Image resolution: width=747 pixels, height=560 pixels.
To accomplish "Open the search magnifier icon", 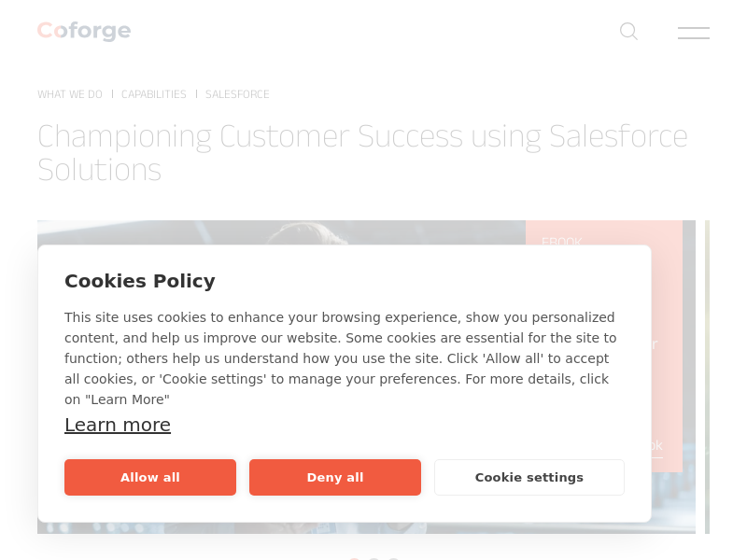I will [628, 32].
